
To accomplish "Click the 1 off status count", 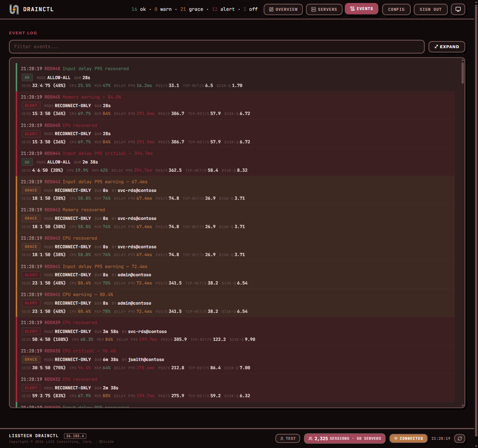I will (x=251, y=9).
